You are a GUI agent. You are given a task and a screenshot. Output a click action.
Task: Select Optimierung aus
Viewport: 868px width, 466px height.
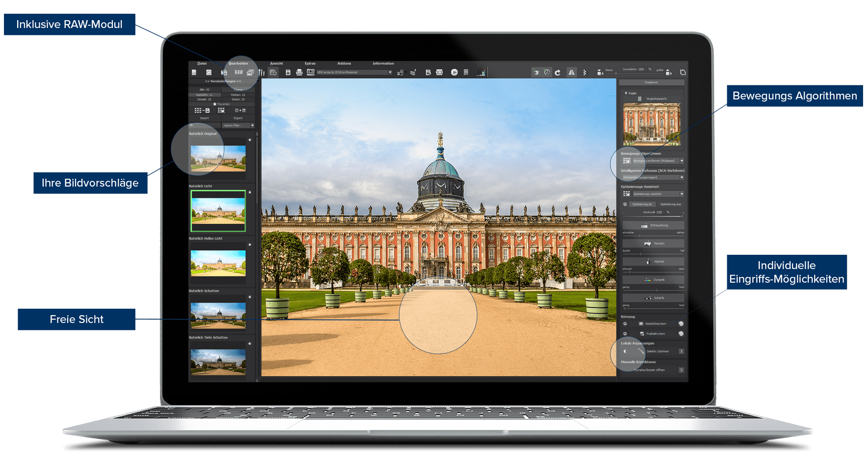[x=671, y=204]
